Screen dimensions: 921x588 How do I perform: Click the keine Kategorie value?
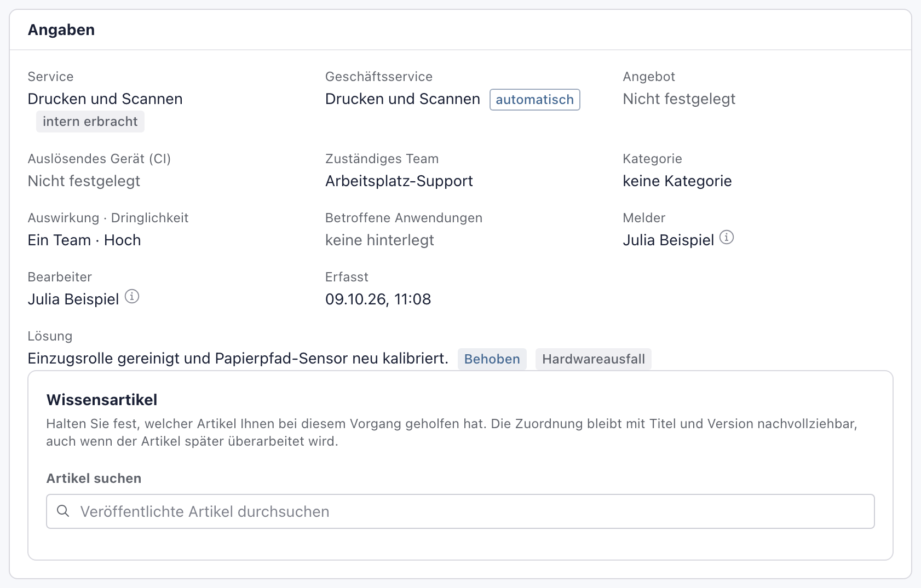[677, 181]
